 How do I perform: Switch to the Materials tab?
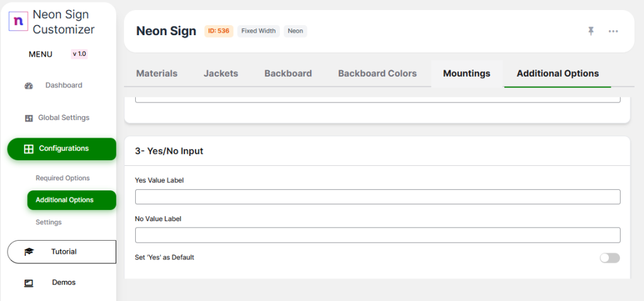(x=157, y=74)
